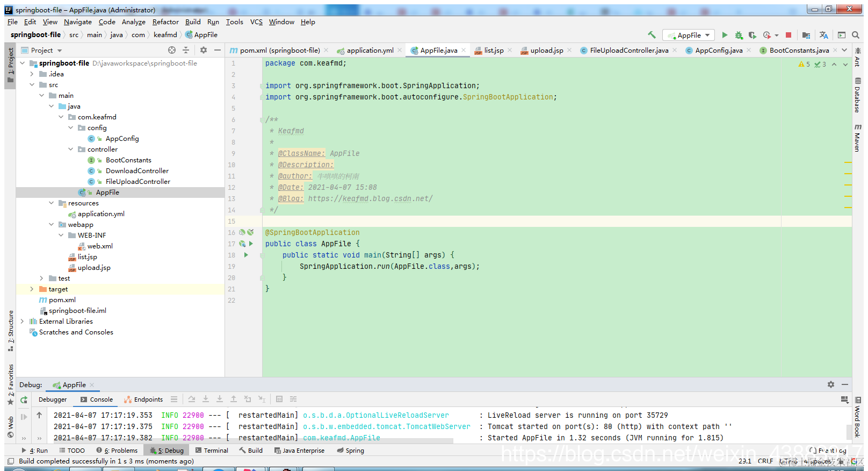The width and height of the screenshot is (868, 471).
Task: Collapse the com.keafmd package
Action: pos(61,117)
